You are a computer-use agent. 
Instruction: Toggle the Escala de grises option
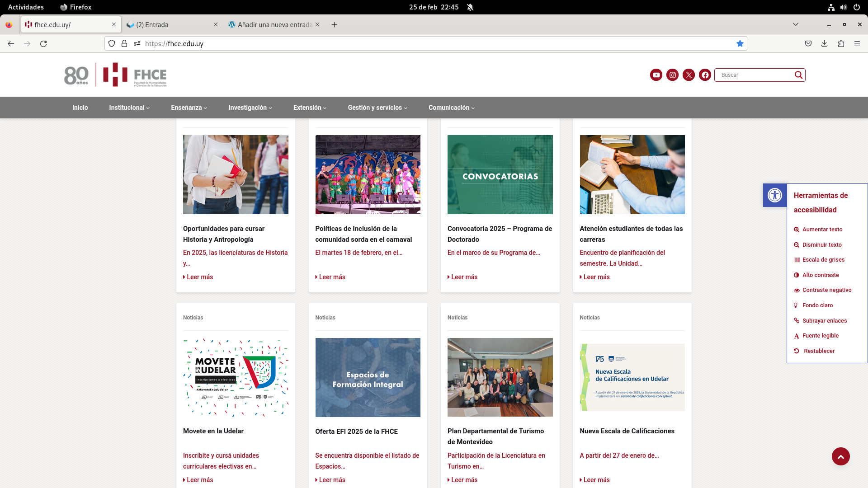[x=823, y=260]
